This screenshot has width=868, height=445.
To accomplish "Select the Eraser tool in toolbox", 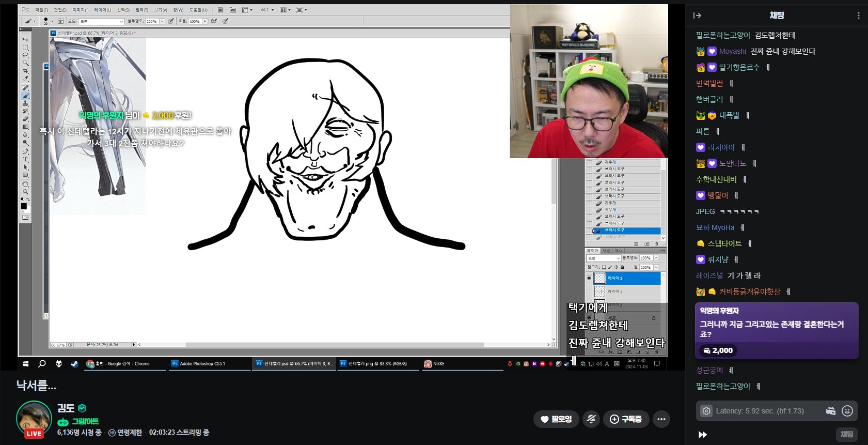I will coord(25,119).
